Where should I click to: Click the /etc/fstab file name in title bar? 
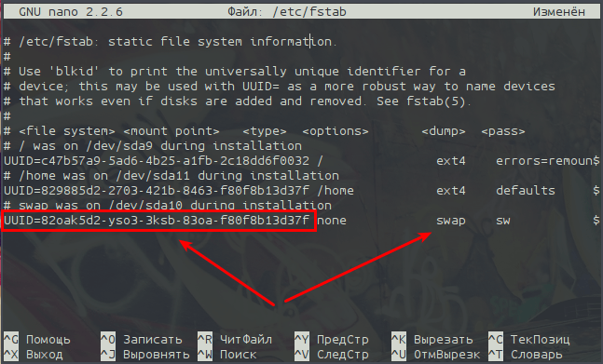coord(309,11)
